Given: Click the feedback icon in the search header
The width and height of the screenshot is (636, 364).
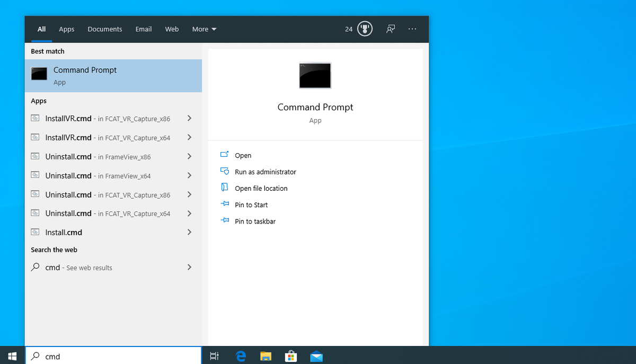Looking at the screenshot, I should click(390, 29).
